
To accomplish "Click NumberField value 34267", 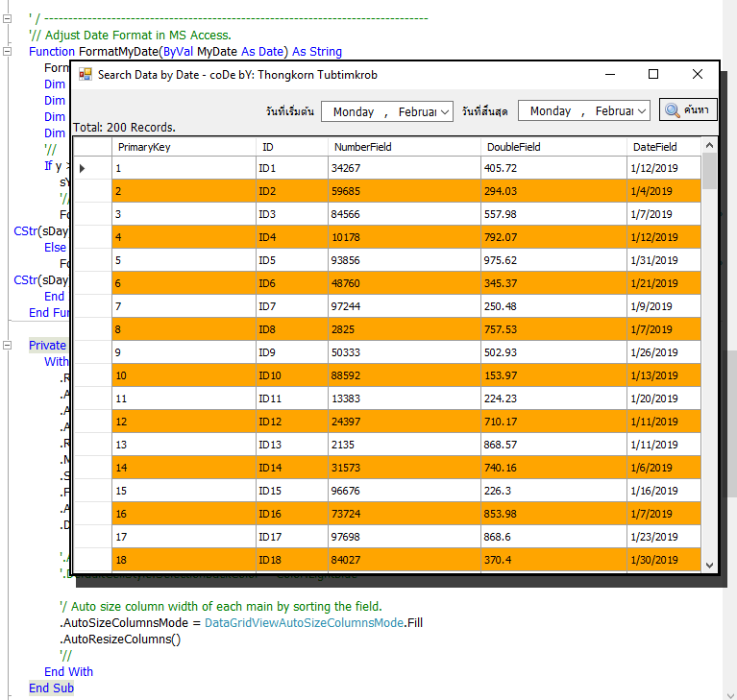I will pyautogui.click(x=405, y=168).
